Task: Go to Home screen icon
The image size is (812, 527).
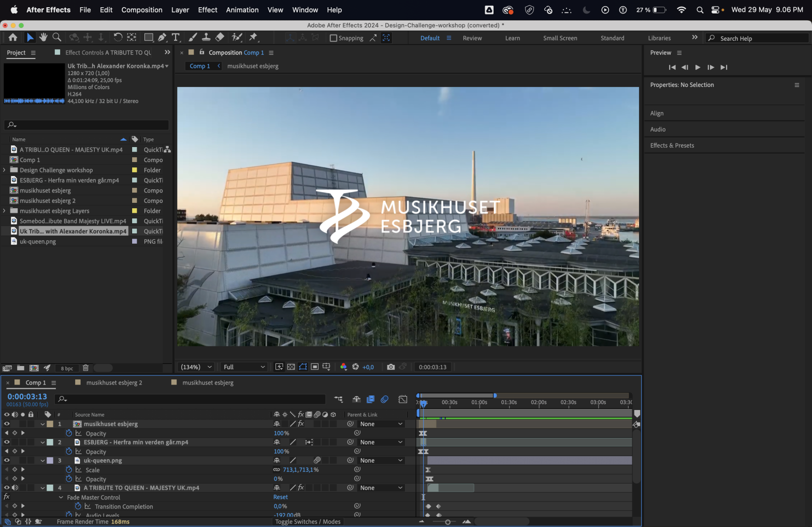Action: (13, 37)
